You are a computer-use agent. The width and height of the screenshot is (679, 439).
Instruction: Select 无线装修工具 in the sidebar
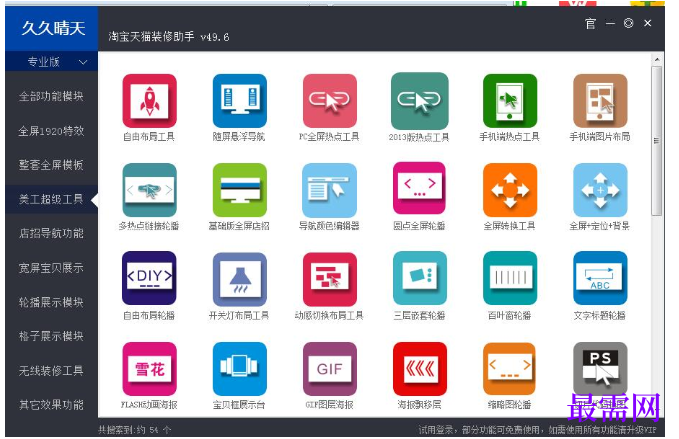click(x=51, y=371)
